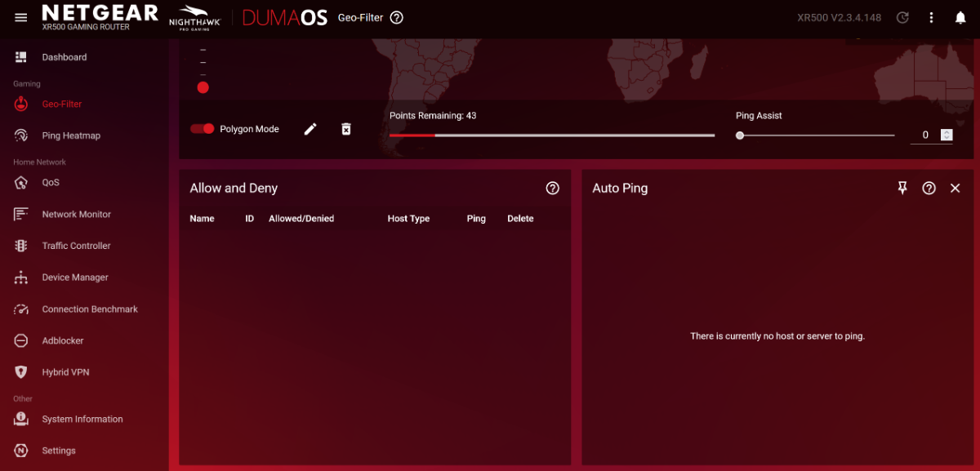Open Ping Heatmap from the sidebar
The width and height of the screenshot is (980, 471).
70,136
